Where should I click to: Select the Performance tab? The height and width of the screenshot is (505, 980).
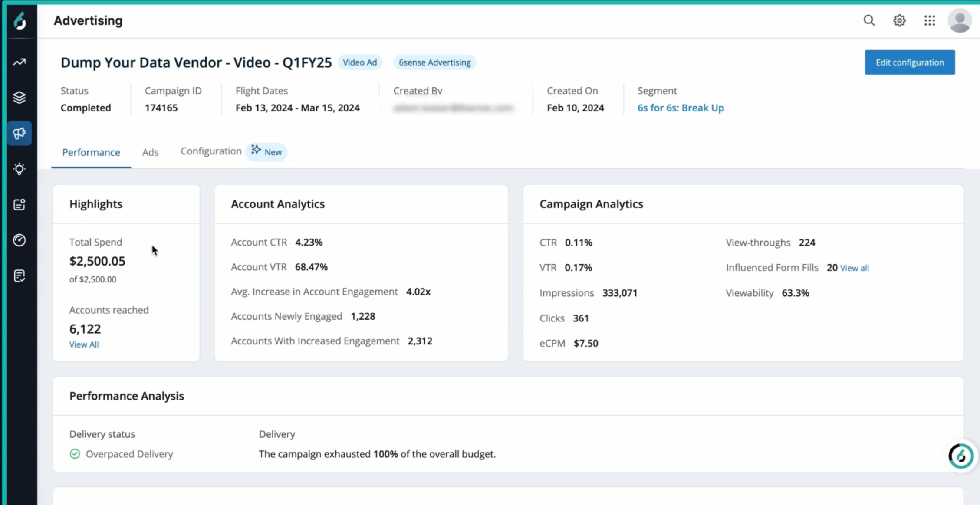(91, 152)
